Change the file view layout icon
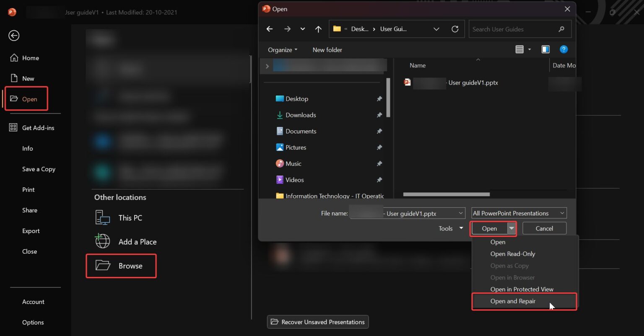Screen dimensions: 644x336 coord(519,49)
